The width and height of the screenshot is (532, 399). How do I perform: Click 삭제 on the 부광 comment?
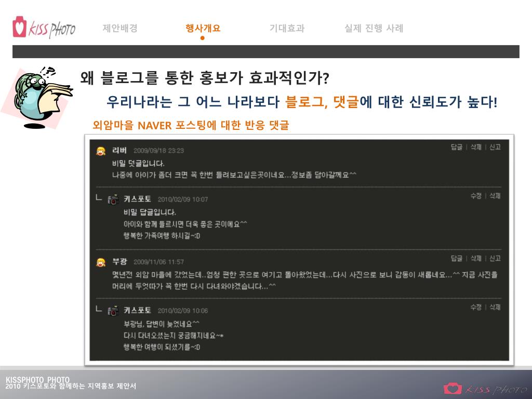pos(476,259)
